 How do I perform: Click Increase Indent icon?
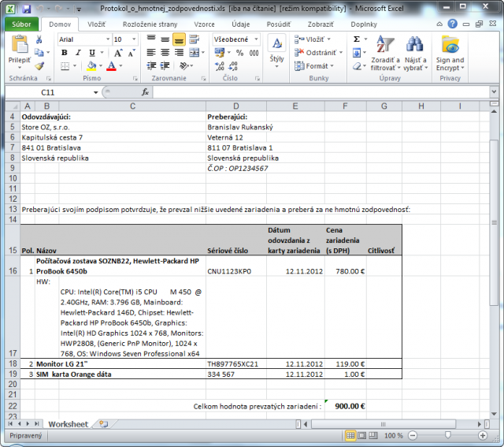(x=165, y=66)
